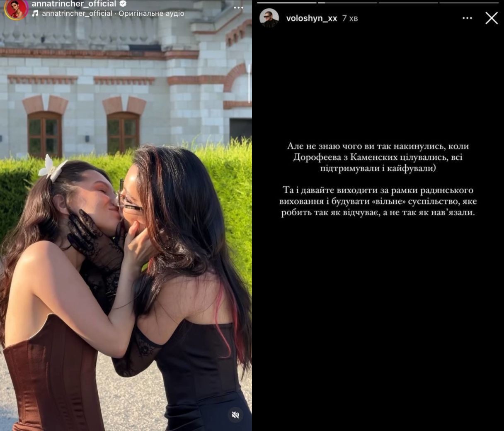Close the voloshyn_xx story
The image size is (504, 431).
click(492, 18)
